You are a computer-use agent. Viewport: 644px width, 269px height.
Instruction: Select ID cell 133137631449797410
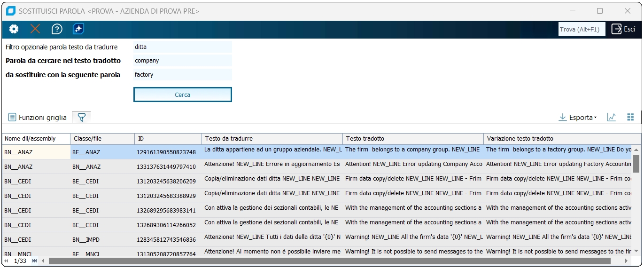[x=168, y=166]
